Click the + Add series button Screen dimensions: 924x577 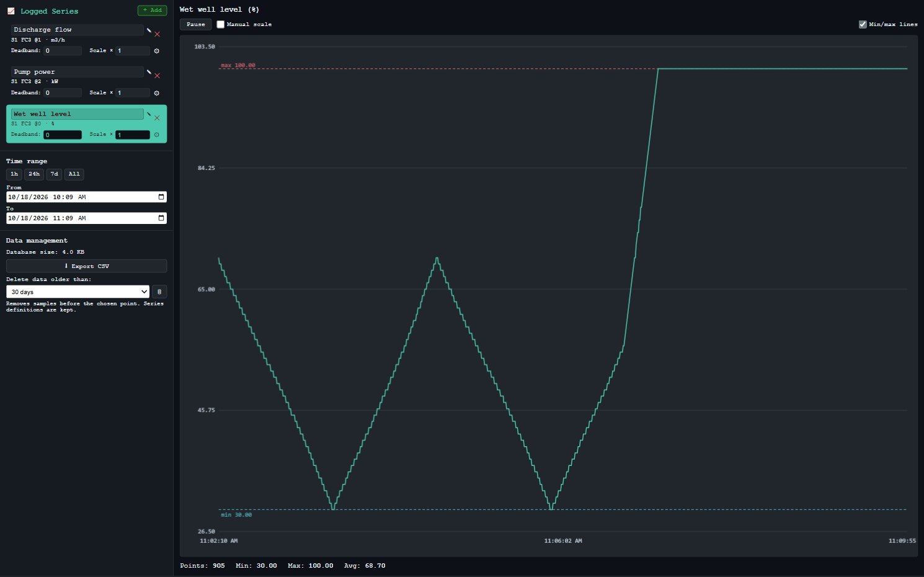tap(152, 10)
